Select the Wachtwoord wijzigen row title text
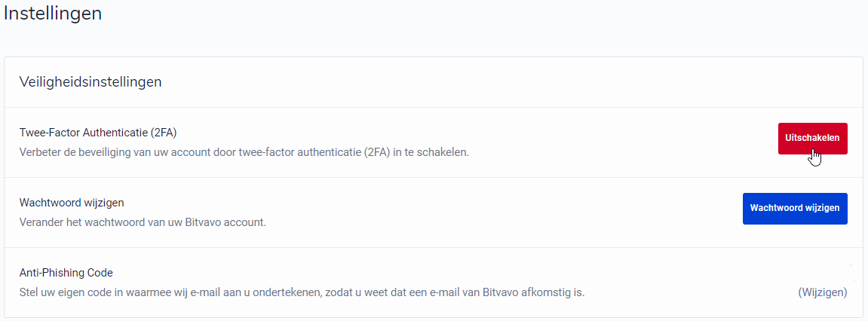This screenshot has width=868, height=321. click(x=72, y=203)
